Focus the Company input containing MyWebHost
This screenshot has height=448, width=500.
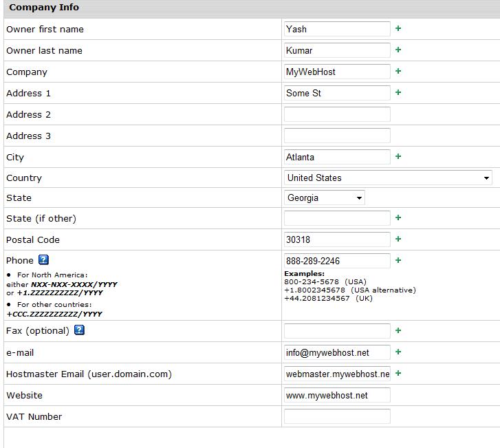tap(337, 72)
